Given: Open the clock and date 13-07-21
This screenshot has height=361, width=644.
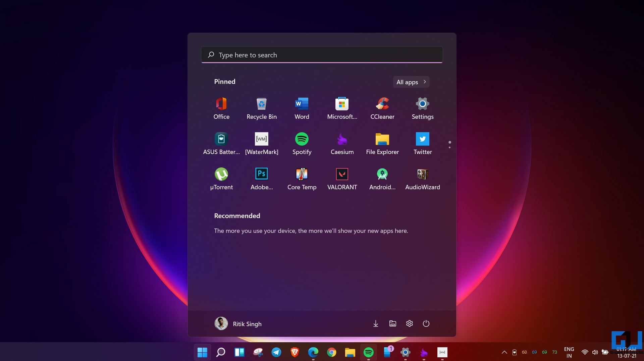Looking at the screenshot, I should 626,353.
